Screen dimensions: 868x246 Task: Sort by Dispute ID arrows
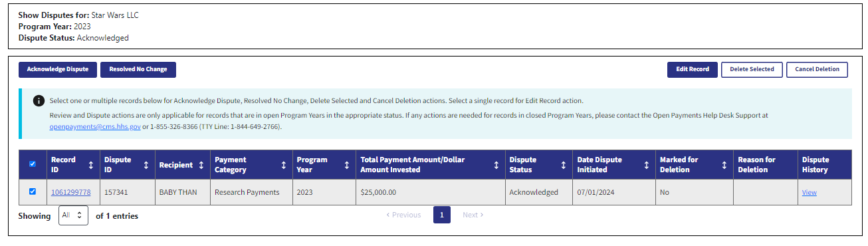coord(146,165)
